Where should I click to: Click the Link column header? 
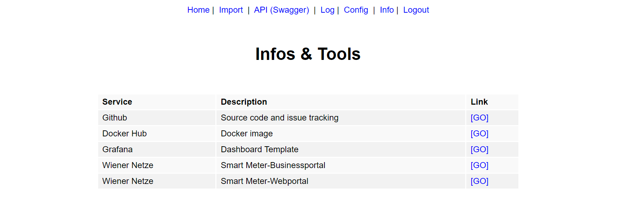(492, 102)
